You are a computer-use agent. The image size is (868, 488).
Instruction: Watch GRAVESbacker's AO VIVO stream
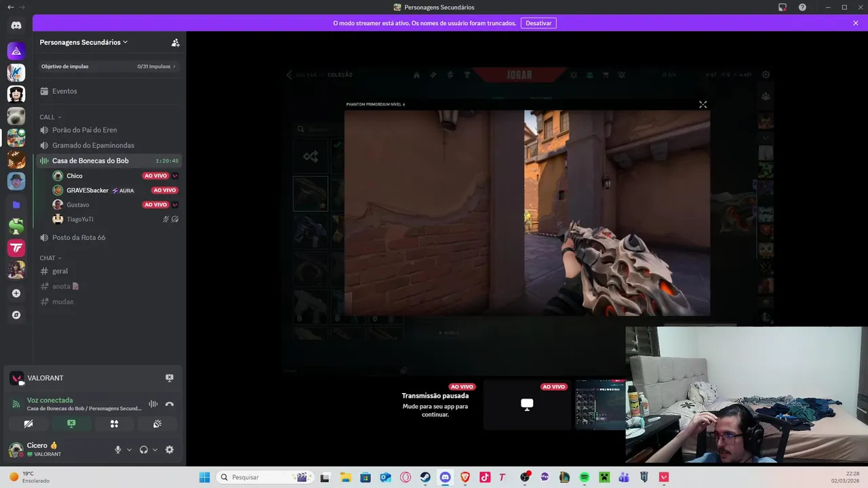point(165,190)
